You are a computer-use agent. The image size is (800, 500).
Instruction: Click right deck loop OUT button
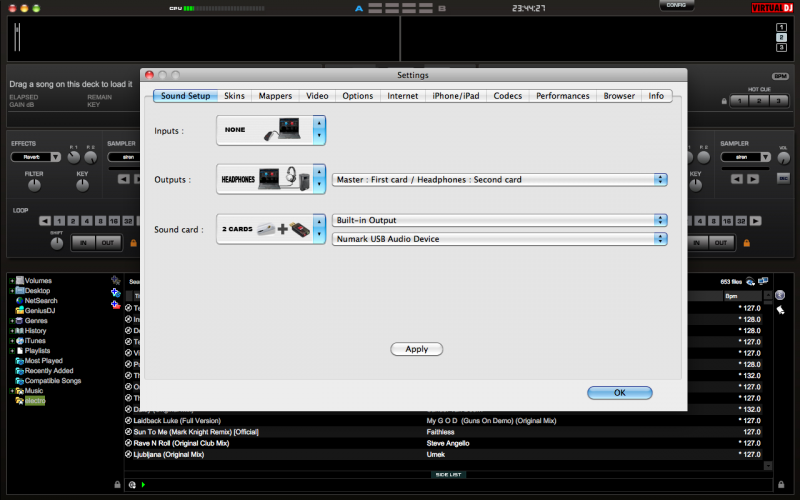tap(720, 243)
